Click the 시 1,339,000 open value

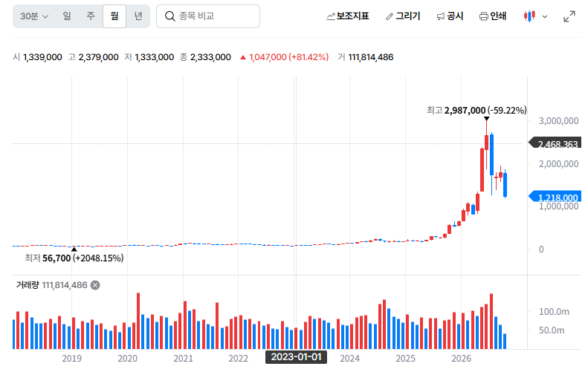point(37,57)
